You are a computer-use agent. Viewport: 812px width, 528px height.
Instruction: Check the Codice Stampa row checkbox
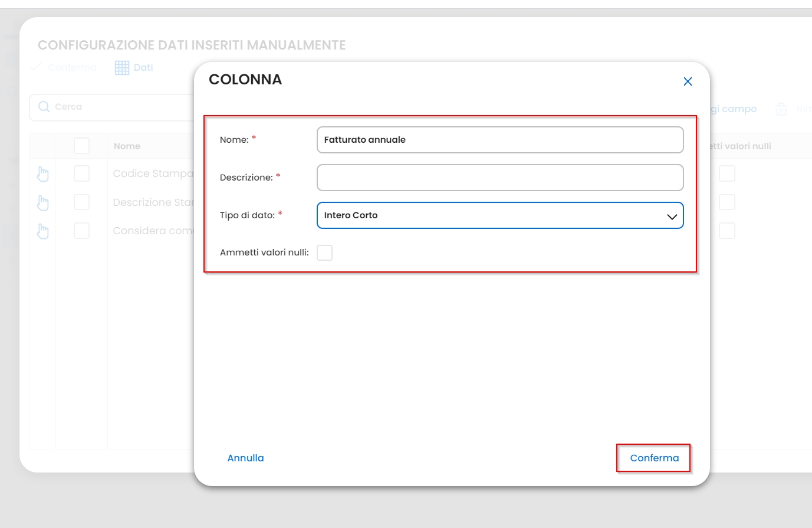pyautogui.click(x=81, y=173)
